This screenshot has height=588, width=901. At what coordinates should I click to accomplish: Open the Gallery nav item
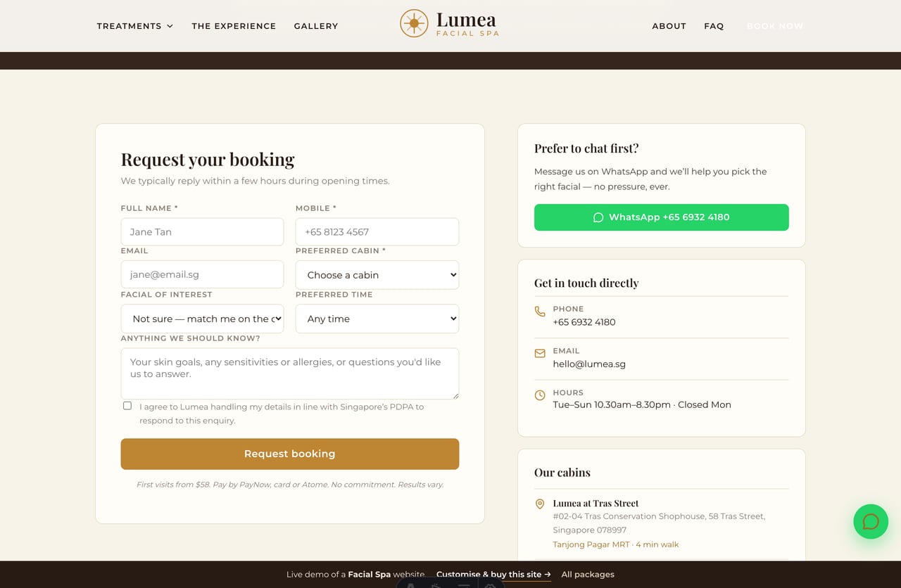[x=316, y=26]
